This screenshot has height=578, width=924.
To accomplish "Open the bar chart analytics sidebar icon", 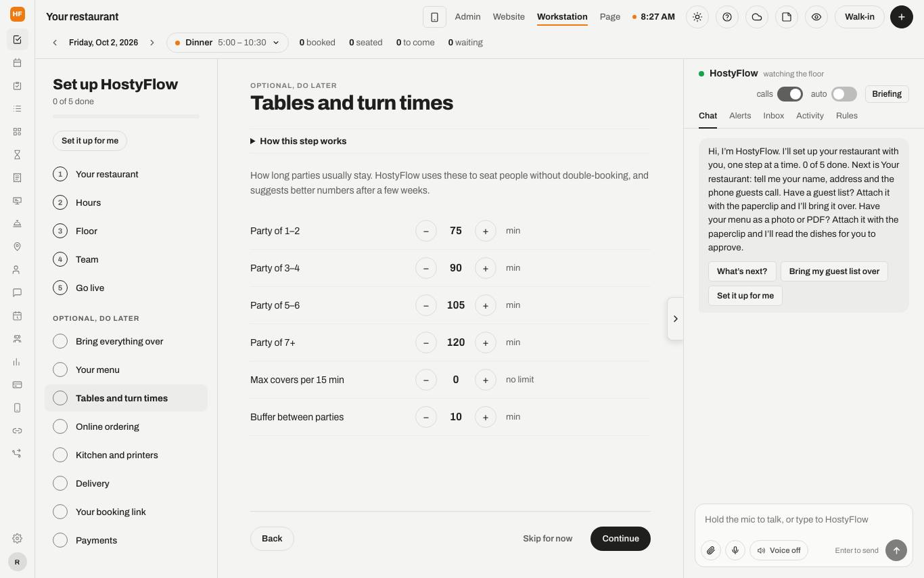I will tap(17, 362).
